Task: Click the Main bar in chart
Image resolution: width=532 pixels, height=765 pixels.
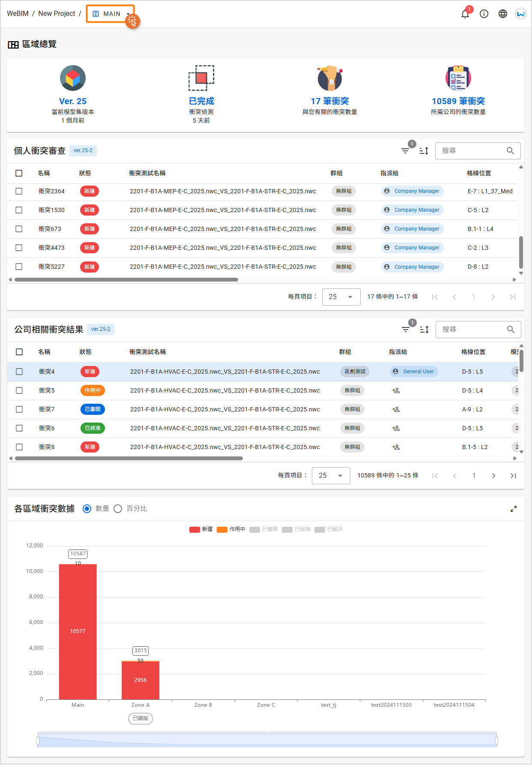Action: pos(78,632)
